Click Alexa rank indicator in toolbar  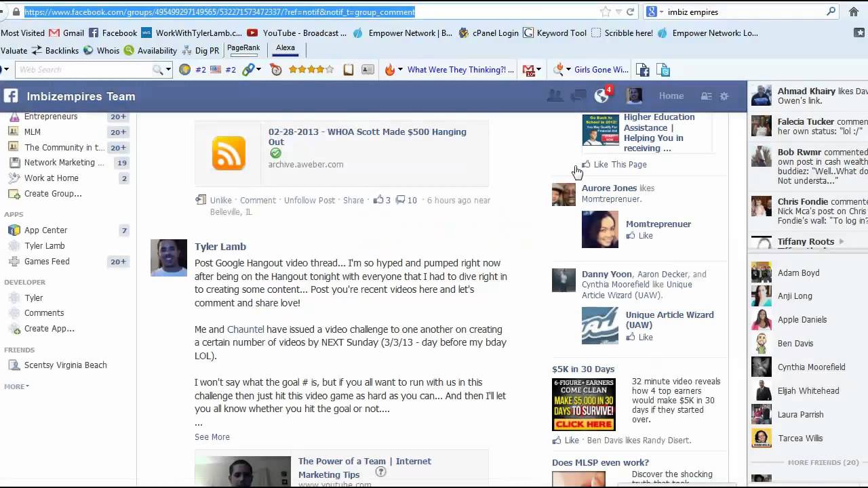(285, 49)
